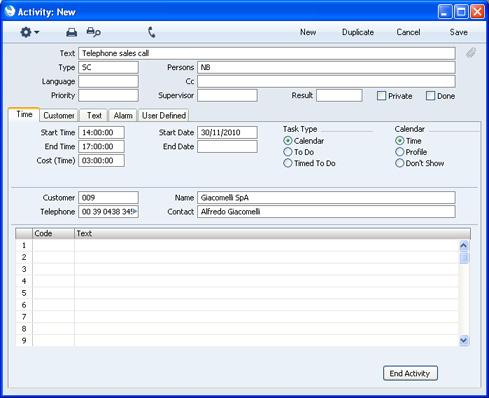Viewport: 489px width, 398px height.
Task: Select Profile calendar option
Action: tap(399, 152)
